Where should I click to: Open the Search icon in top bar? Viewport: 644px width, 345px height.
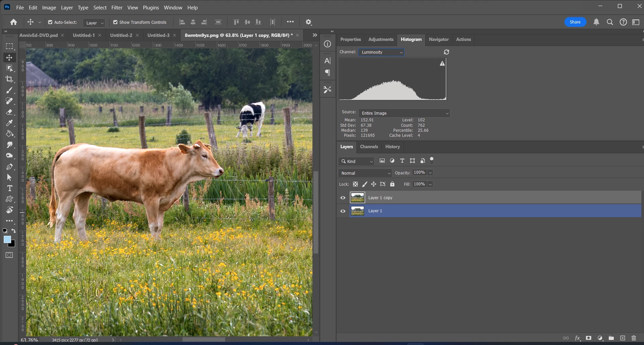[x=610, y=22]
